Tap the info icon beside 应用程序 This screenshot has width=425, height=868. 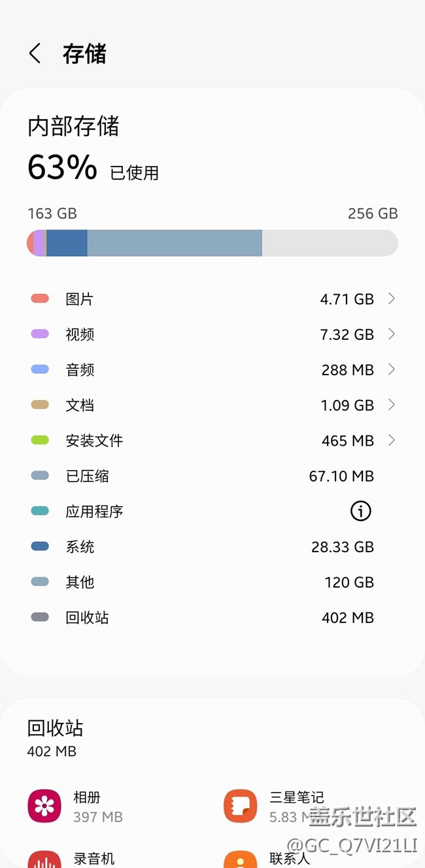[x=360, y=511]
